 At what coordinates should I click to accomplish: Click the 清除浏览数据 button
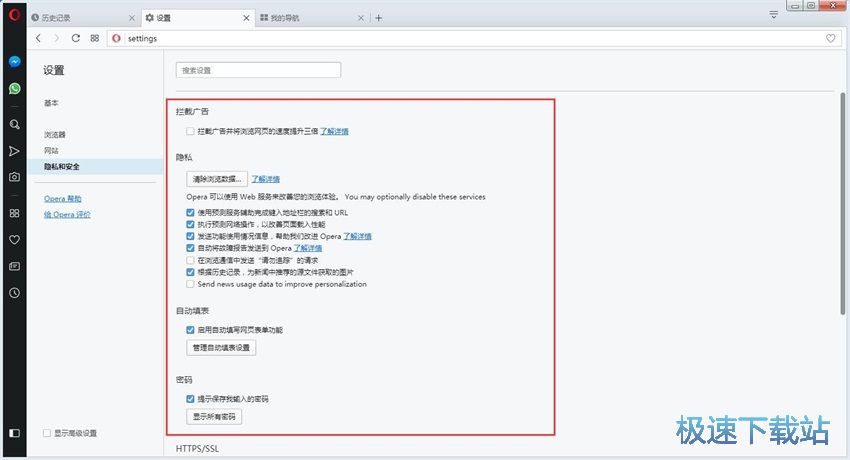[217, 179]
